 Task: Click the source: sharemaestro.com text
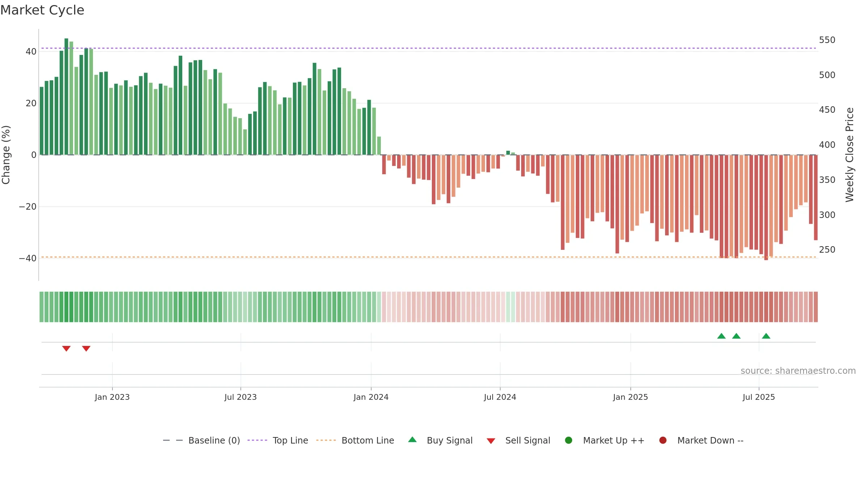coord(798,371)
